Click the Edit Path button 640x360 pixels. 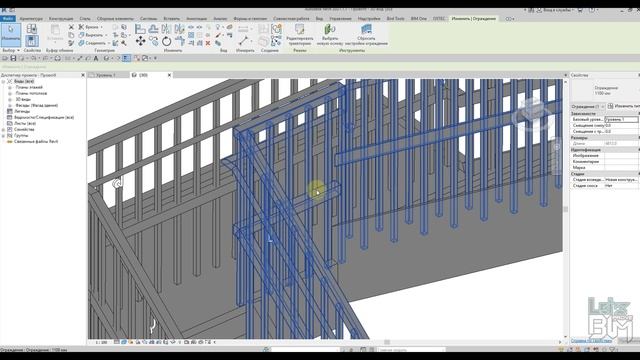pos(300,34)
